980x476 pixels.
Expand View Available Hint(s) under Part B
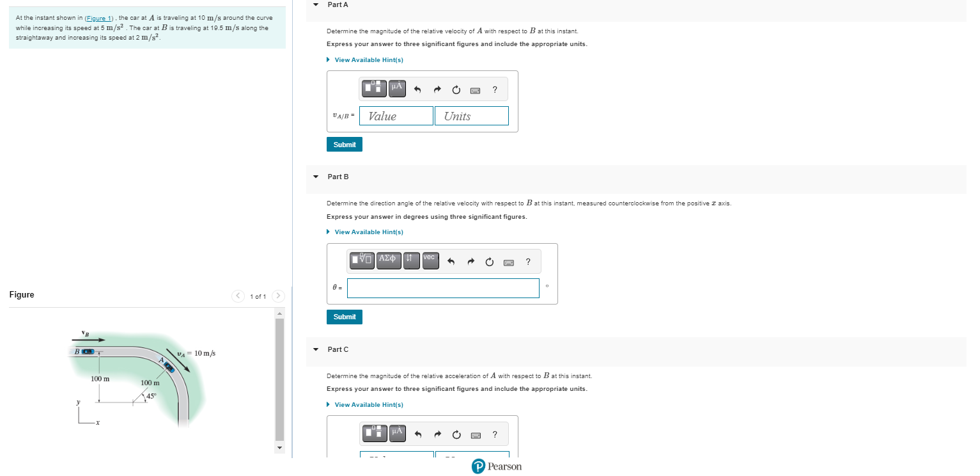point(365,232)
